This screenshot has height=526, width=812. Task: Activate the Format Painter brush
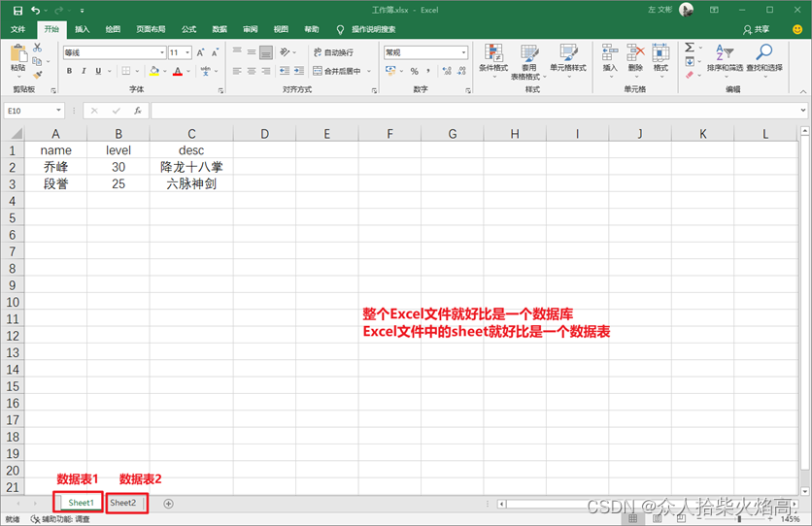pyautogui.click(x=37, y=75)
